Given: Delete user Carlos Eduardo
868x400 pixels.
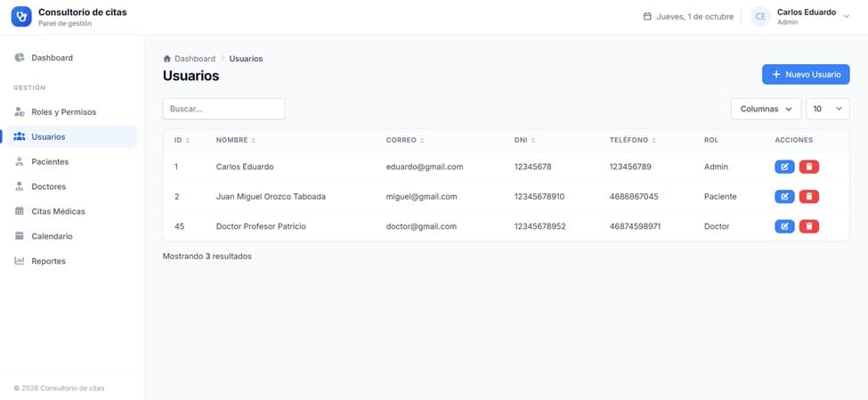Looking at the screenshot, I should (808, 167).
